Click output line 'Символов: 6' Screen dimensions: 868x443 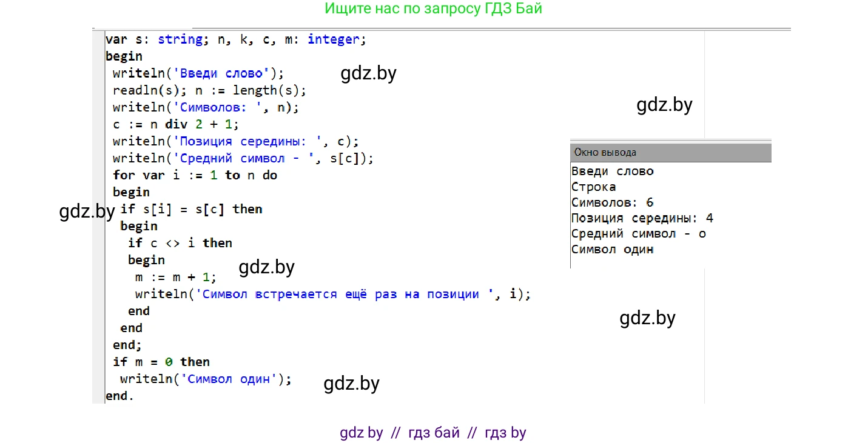click(x=612, y=202)
